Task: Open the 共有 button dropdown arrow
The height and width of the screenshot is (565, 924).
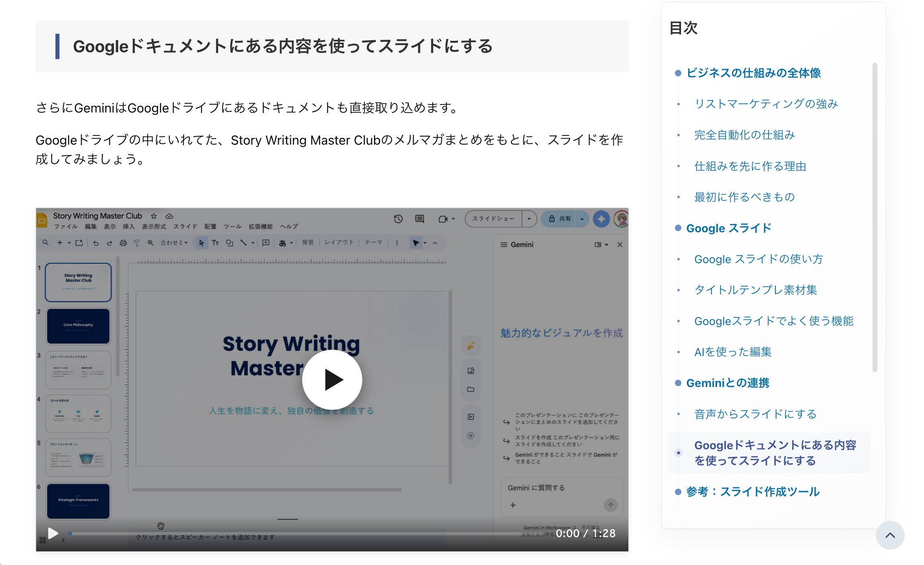Action: (x=582, y=219)
